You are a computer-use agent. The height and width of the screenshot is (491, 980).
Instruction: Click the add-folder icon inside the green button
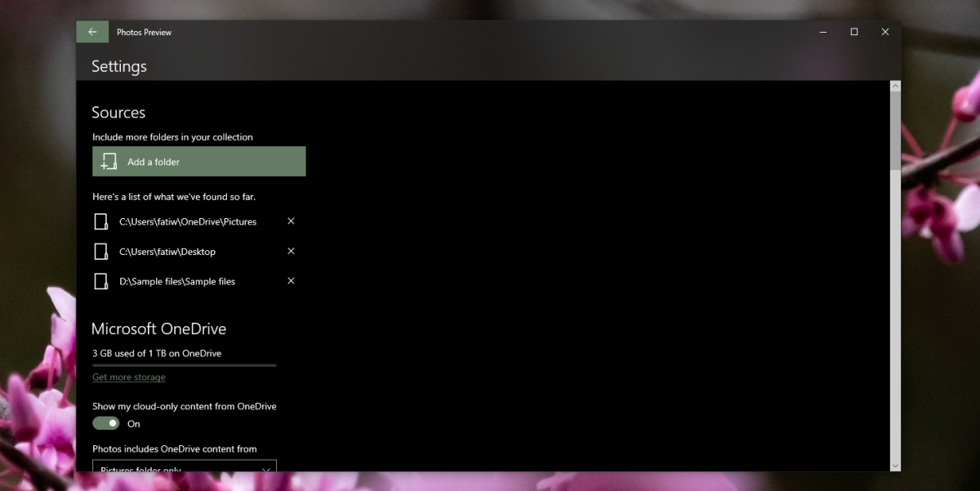click(x=109, y=162)
